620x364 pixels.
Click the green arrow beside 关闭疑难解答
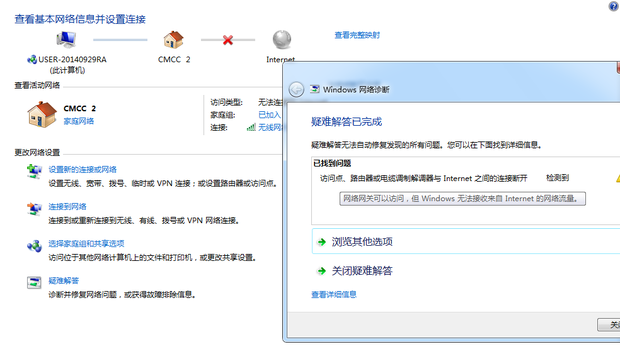pos(322,271)
